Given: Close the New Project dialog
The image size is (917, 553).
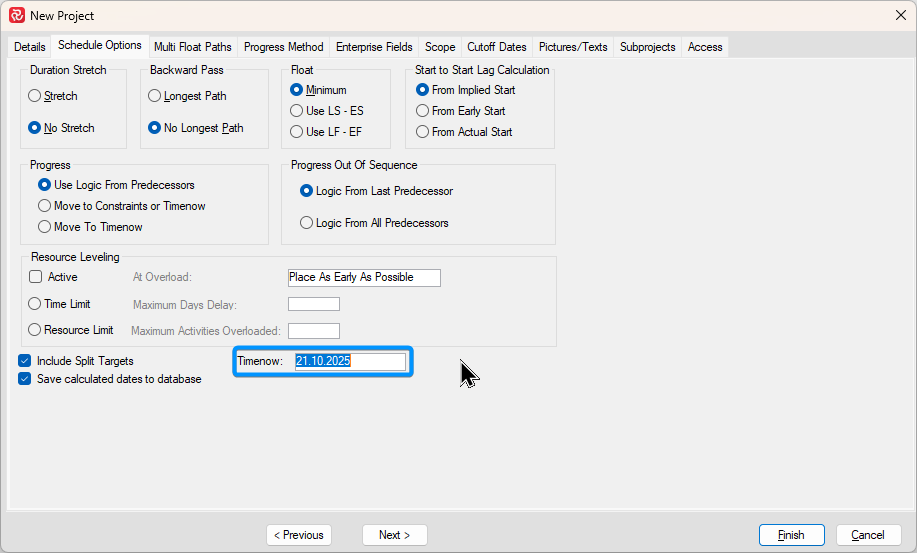Looking at the screenshot, I should coord(899,15).
